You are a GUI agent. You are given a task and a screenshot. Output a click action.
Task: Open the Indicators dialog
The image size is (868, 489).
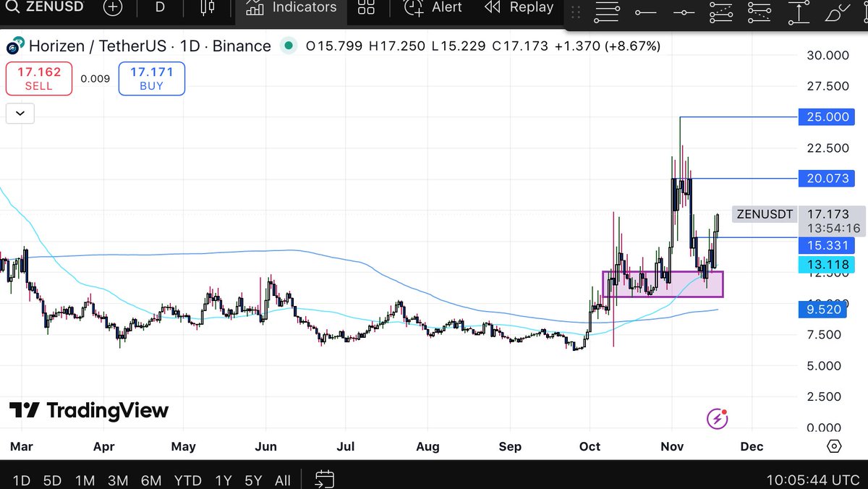(x=291, y=8)
